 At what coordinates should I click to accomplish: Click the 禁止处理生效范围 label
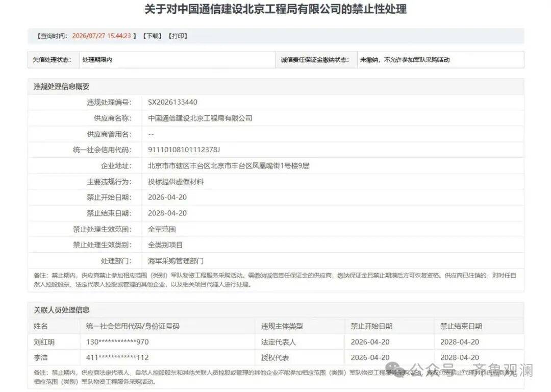click(102, 229)
